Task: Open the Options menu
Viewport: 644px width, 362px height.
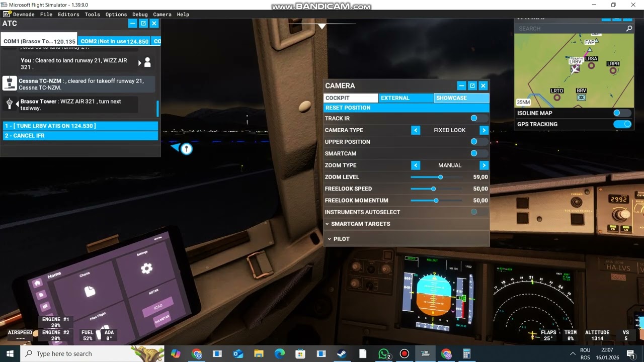Action: click(116, 15)
